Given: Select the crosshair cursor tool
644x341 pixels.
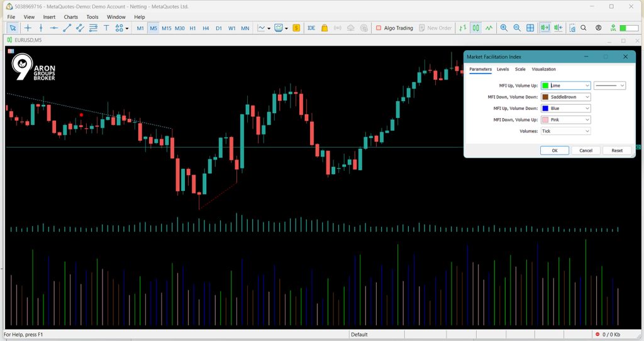Looking at the screenshot, I should [28, 28].
